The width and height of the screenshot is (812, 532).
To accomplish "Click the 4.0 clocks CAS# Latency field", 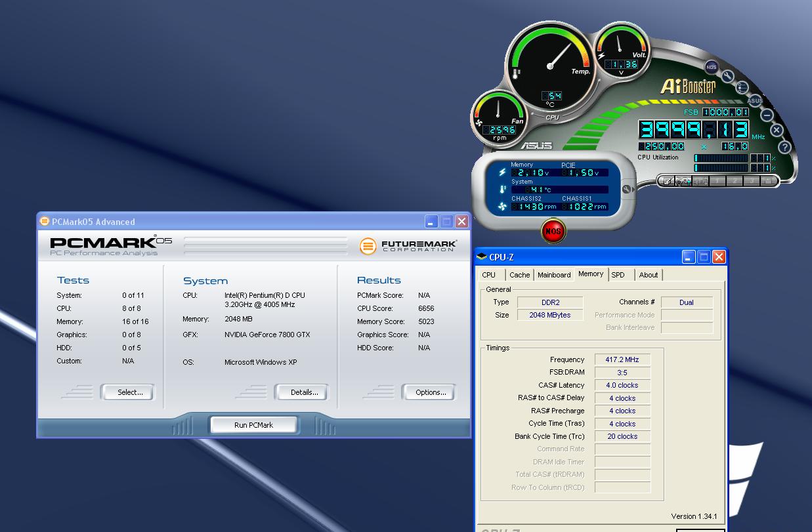I will point(622,385).
